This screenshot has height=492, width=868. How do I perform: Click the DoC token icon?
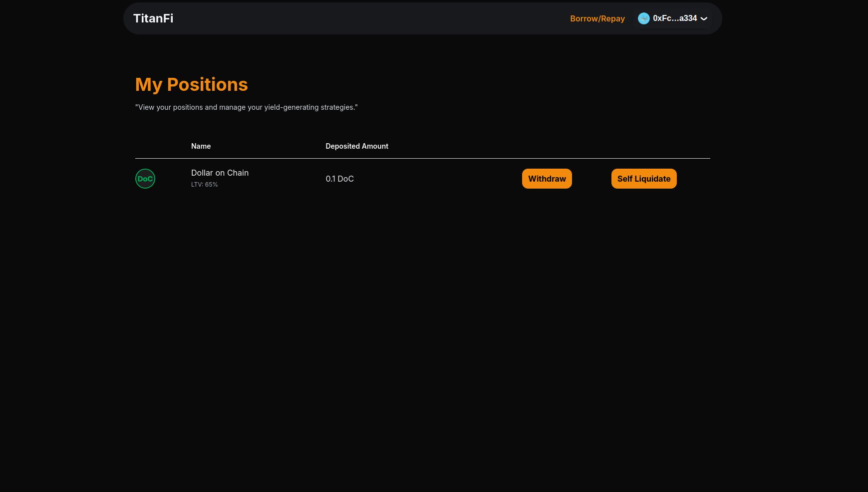[145, 179]
